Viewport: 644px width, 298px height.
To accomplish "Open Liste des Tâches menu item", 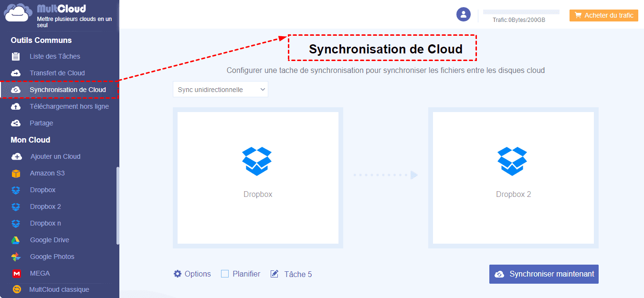I will click(x=55, y=56).
